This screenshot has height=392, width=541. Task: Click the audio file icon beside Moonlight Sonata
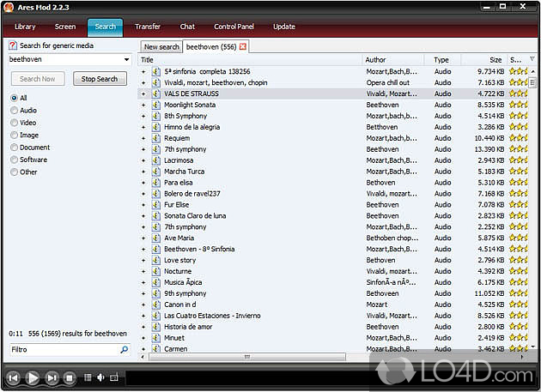point(156,105)
